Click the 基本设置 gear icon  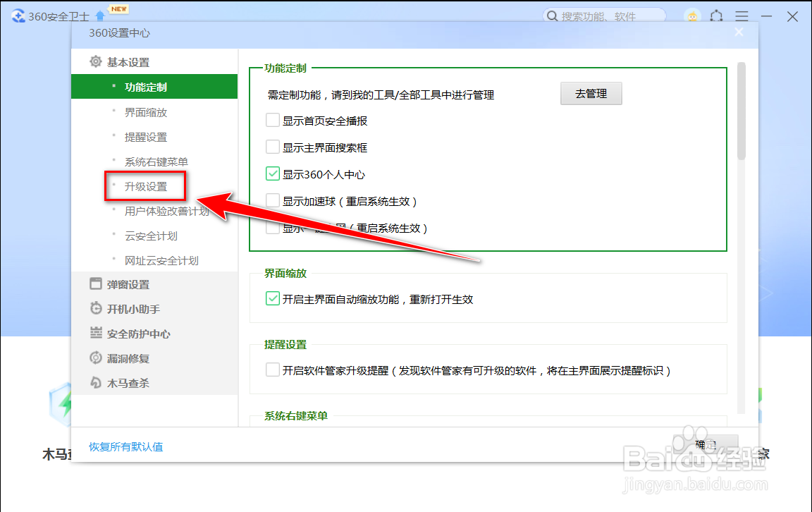click(x=96, y=61)
